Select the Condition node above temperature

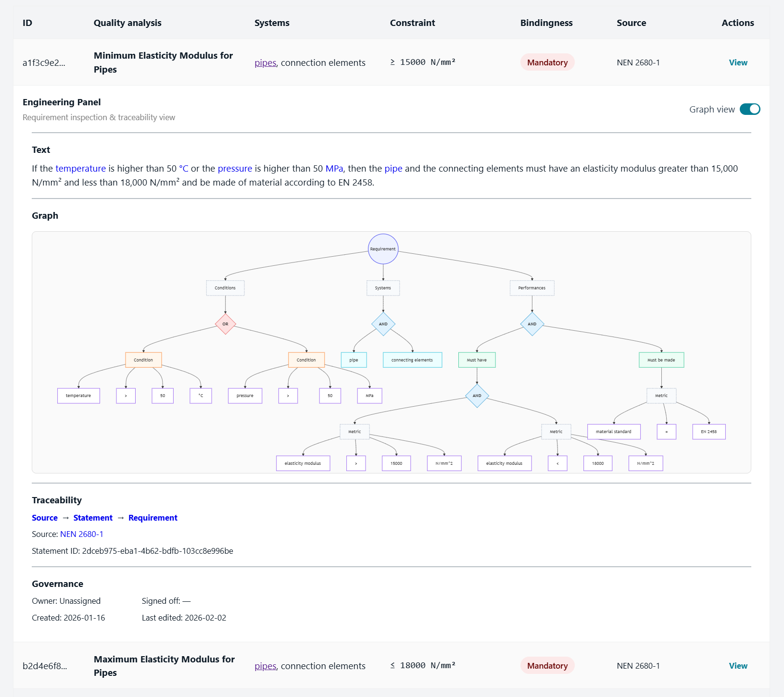pos(143,360)
